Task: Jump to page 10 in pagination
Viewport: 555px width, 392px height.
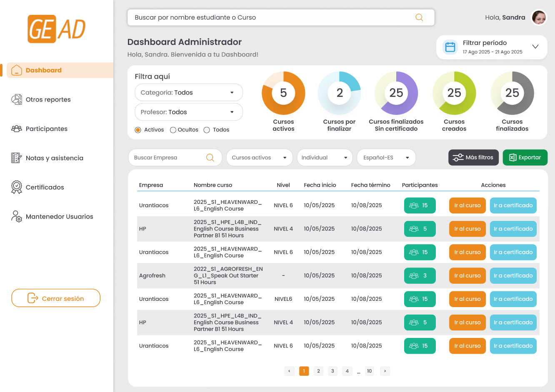Action: coord(370,371)
